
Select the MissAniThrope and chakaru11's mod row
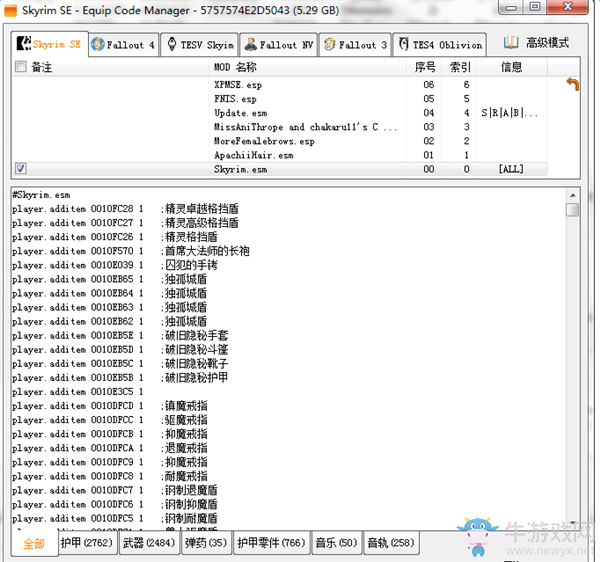pyautogui.click(x=279, y=127)
